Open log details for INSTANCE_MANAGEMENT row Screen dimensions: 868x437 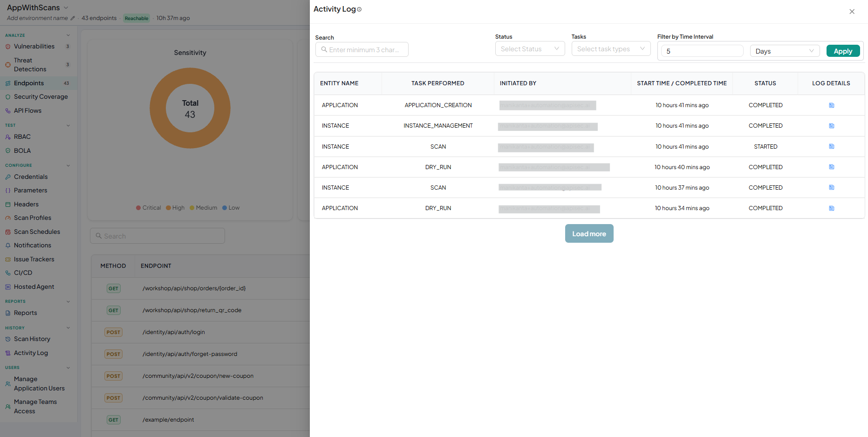(831, 126)
